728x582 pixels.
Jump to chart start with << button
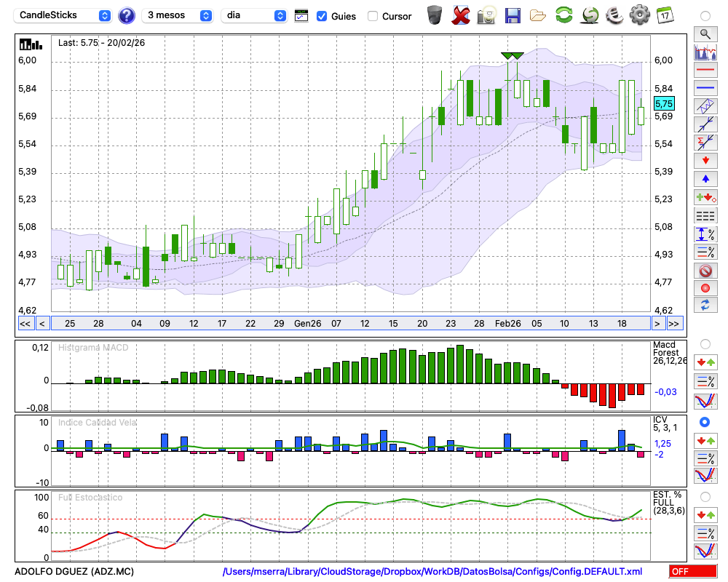pyautogui.click(x=24, y=323)
